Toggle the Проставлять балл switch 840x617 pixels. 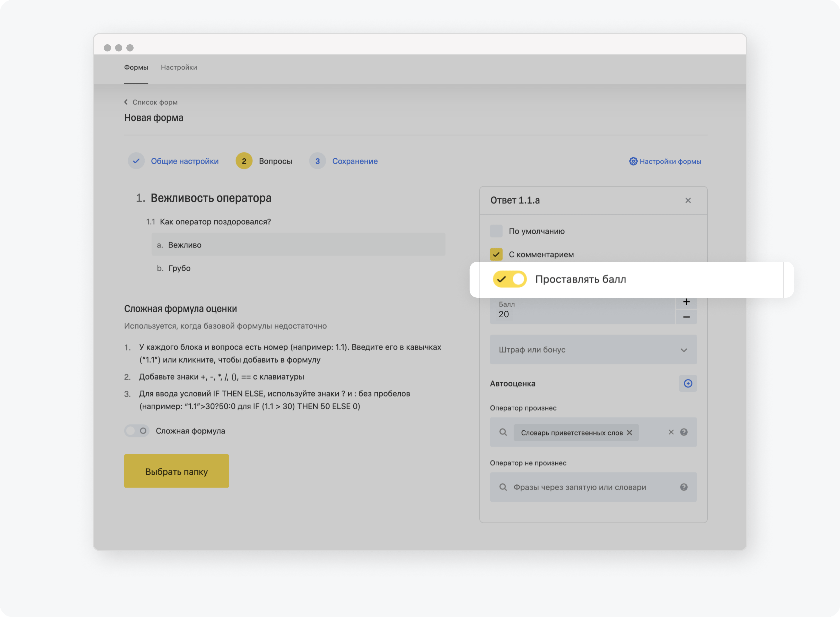click(509, 279)
